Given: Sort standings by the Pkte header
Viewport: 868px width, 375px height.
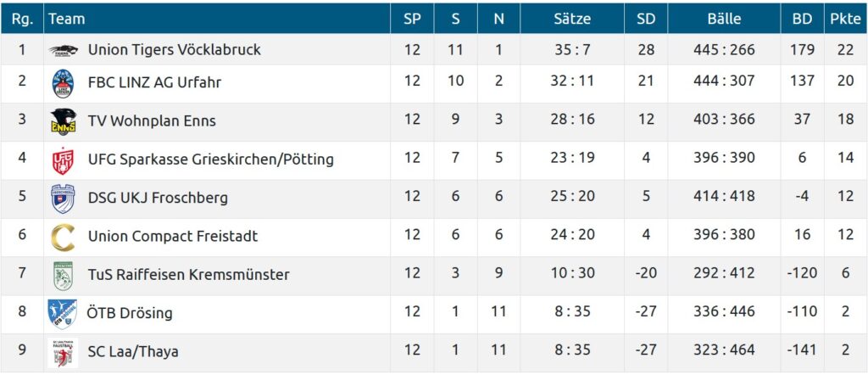Looking at the screenshot, I should pos(845,19).
